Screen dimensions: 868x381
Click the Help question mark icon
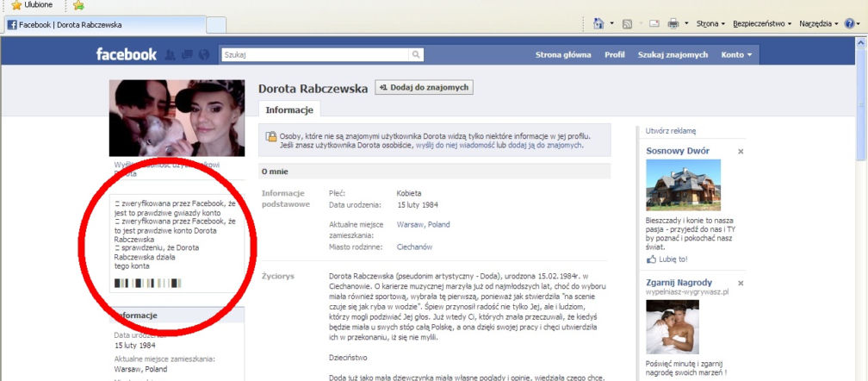pyautogui.click(x=849, y=24)
